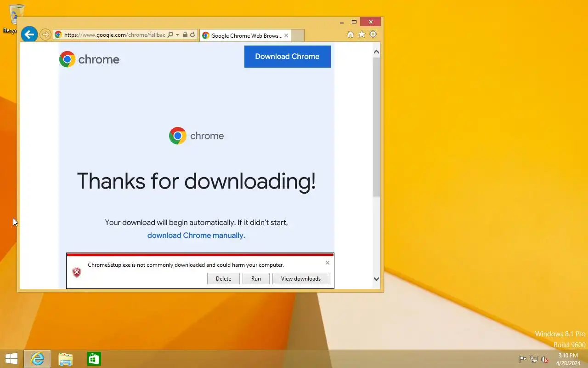
Task: Open the address bar autocomplete dropdown arrow
Action: point(177,34)
